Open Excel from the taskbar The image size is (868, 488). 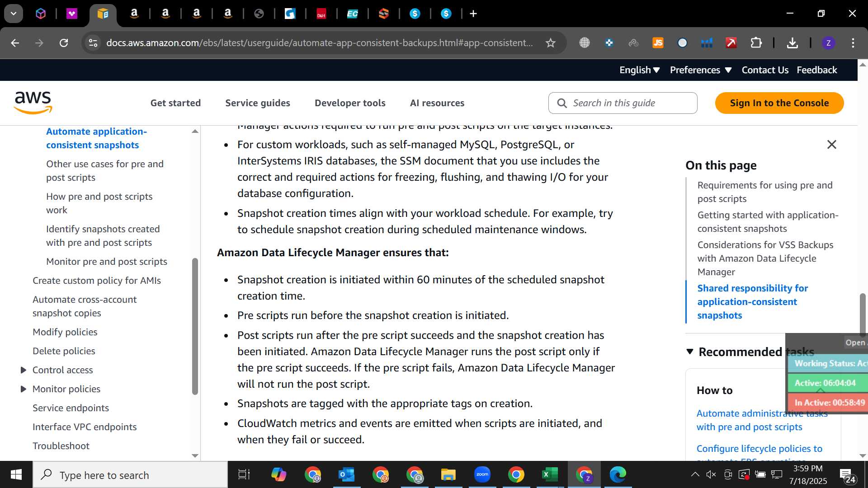(x=550, y=474)
